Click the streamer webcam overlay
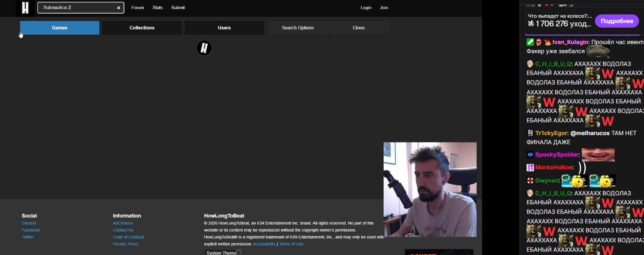The image size is (644, 255). [x=430, y=189]
